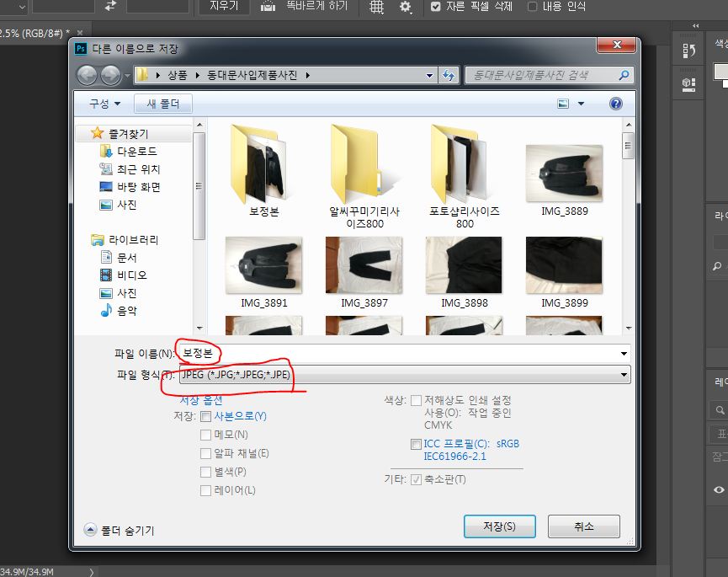
Task: Select 사진 under 라이브러리
Action: 119,293
